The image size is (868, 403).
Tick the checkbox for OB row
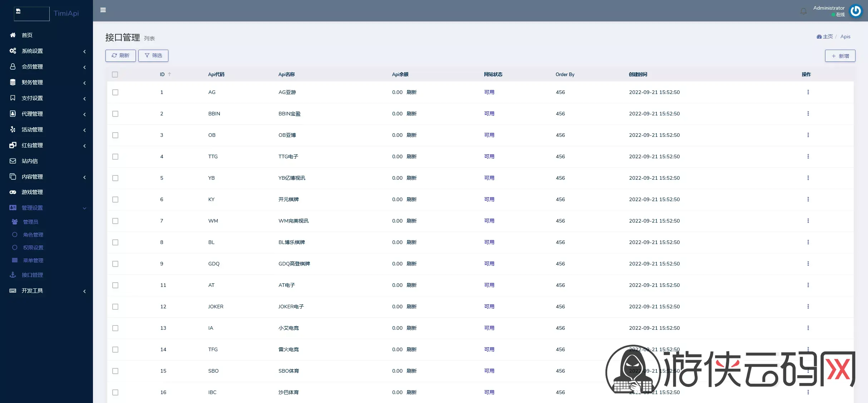click(115, 135)
